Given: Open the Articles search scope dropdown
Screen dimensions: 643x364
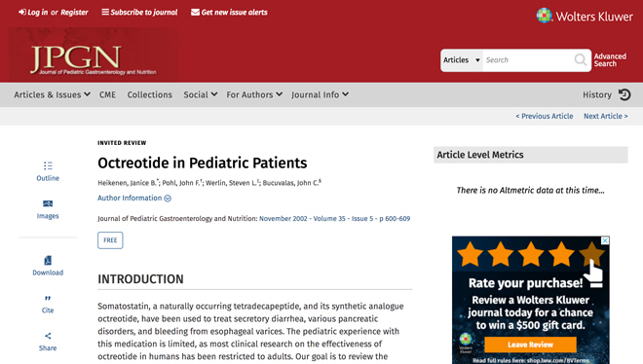Looking at the screenshot, I should coord(462,60).
